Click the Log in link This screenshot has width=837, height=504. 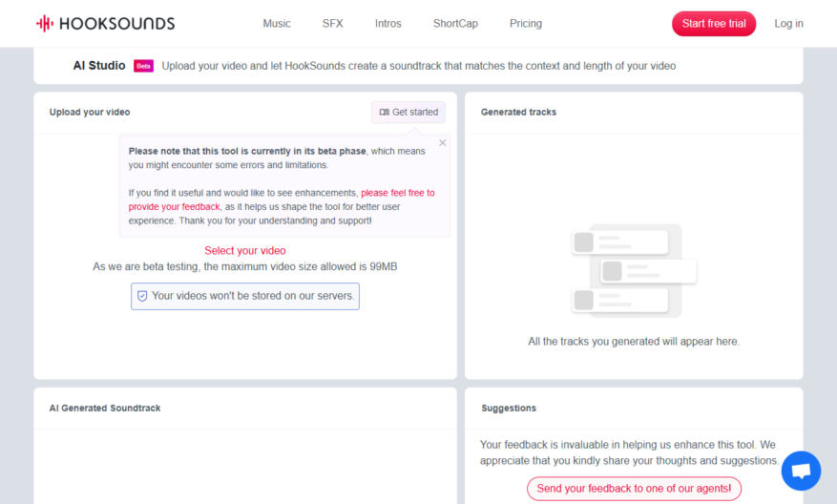pos(789,24)
